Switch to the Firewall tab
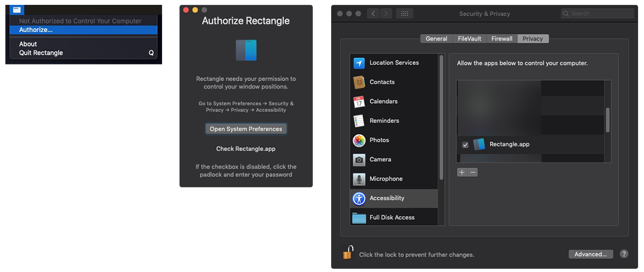644x272 pixels. point(502,39)
